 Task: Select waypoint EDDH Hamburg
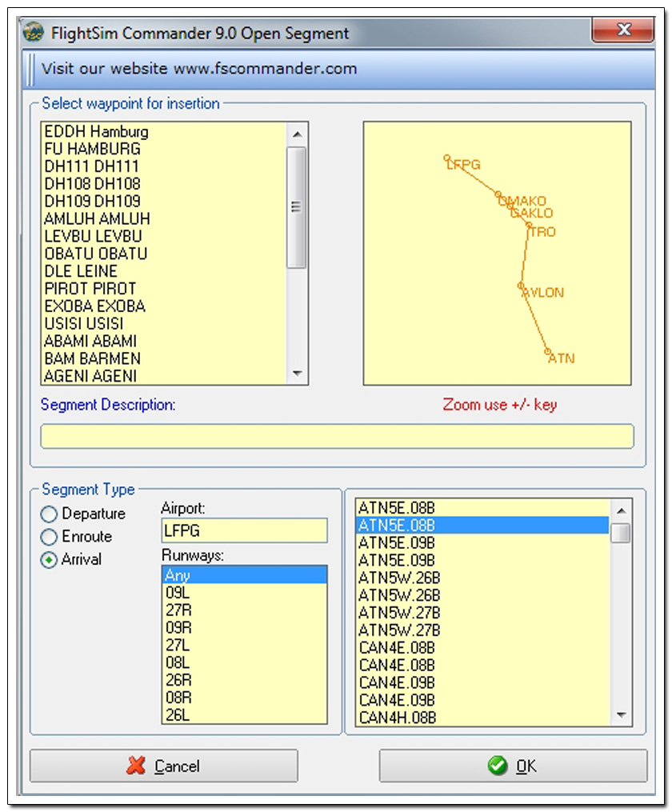[x=163, y=131]
